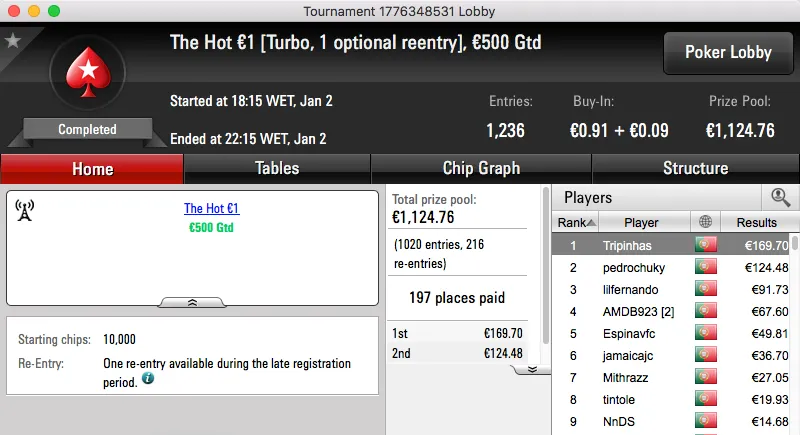The height and width of the screenshot is (435, 800).
Task: Collapse the tournament info panel chevron
Action: [x=193, y=301]
